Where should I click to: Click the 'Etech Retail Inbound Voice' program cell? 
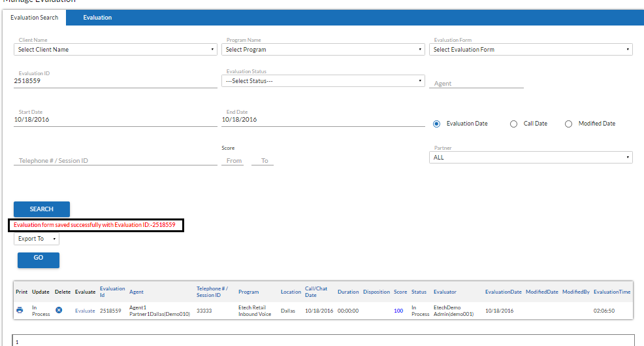255,311
